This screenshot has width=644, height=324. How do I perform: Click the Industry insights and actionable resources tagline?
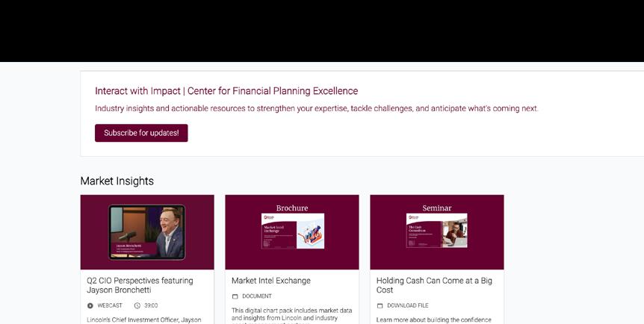tap(316, 108)
